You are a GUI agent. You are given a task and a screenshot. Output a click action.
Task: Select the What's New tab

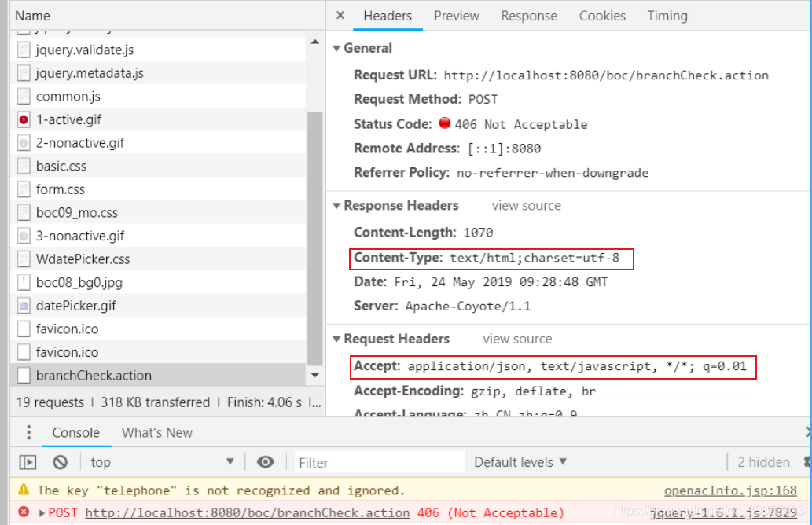click(156, 432)
